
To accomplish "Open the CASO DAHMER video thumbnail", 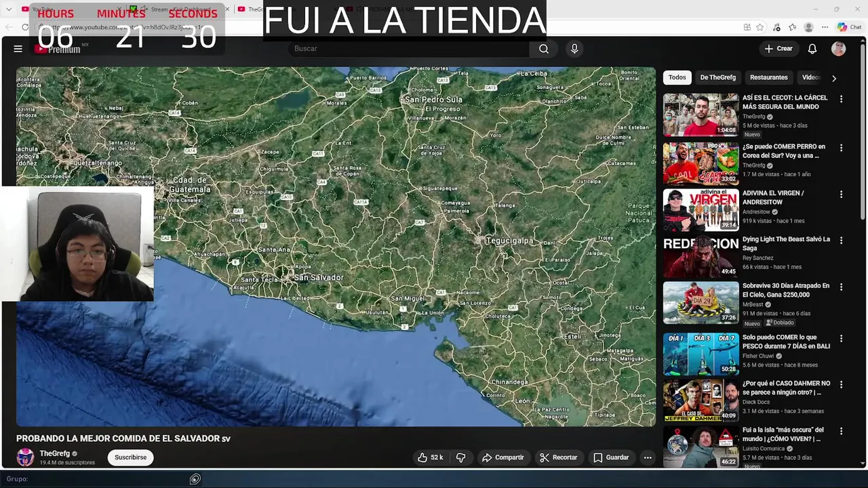I will click(x=701, y=400).
